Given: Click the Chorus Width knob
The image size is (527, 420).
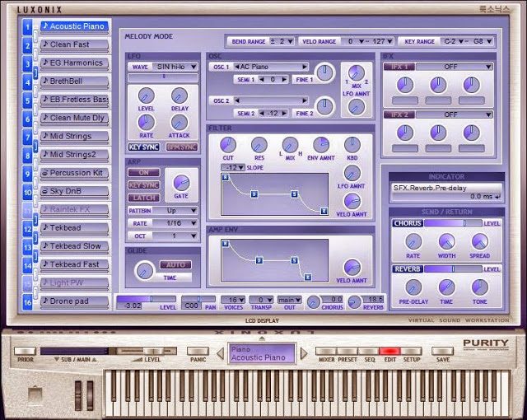Looking at the screenshot, I should (x=446, y=241).
